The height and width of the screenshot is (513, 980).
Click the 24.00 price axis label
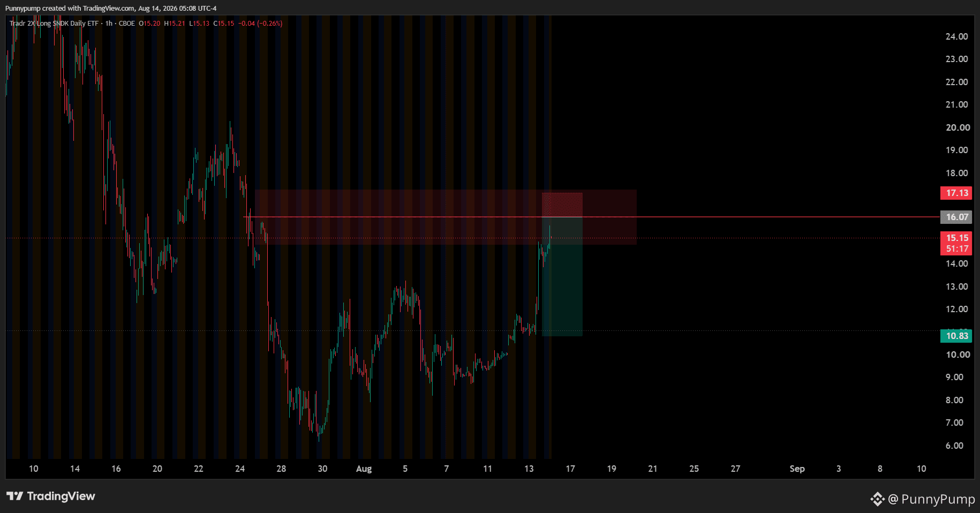tap(956, 36)
